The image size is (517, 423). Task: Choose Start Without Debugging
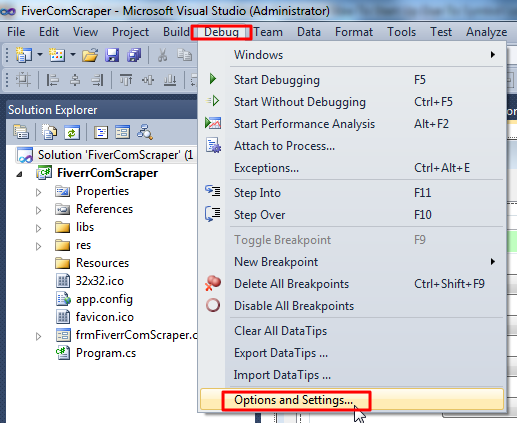pos(352,102)
